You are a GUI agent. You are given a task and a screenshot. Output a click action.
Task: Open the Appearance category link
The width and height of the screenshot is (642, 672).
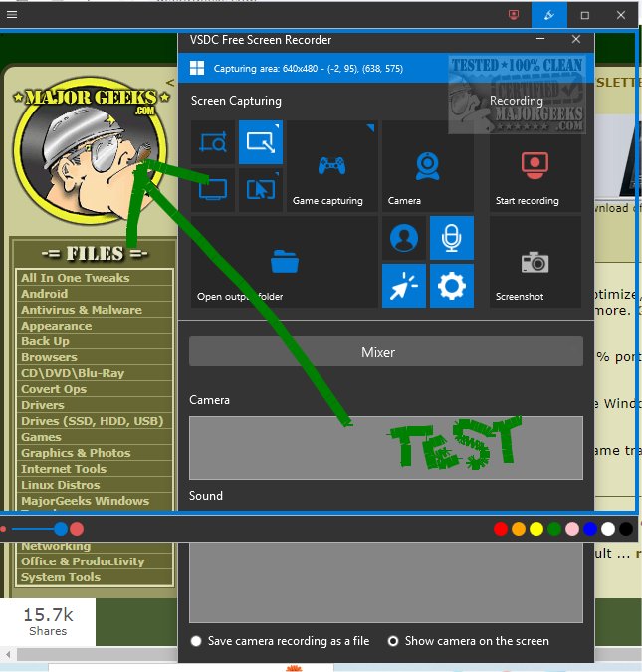coord(56,326)
